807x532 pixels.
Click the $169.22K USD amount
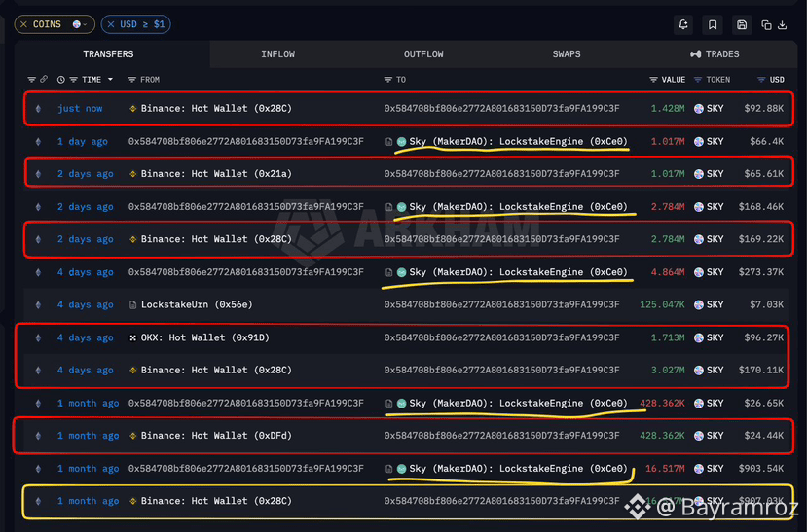(x=761, y=239)
